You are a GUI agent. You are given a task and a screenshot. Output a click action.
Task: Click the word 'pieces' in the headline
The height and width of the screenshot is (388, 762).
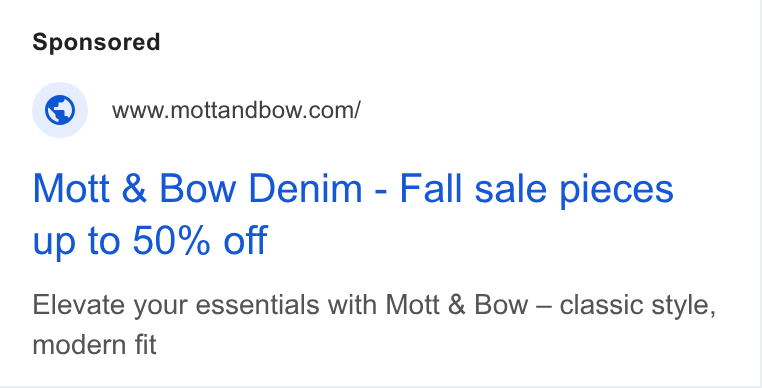click(x=617, y=191)
